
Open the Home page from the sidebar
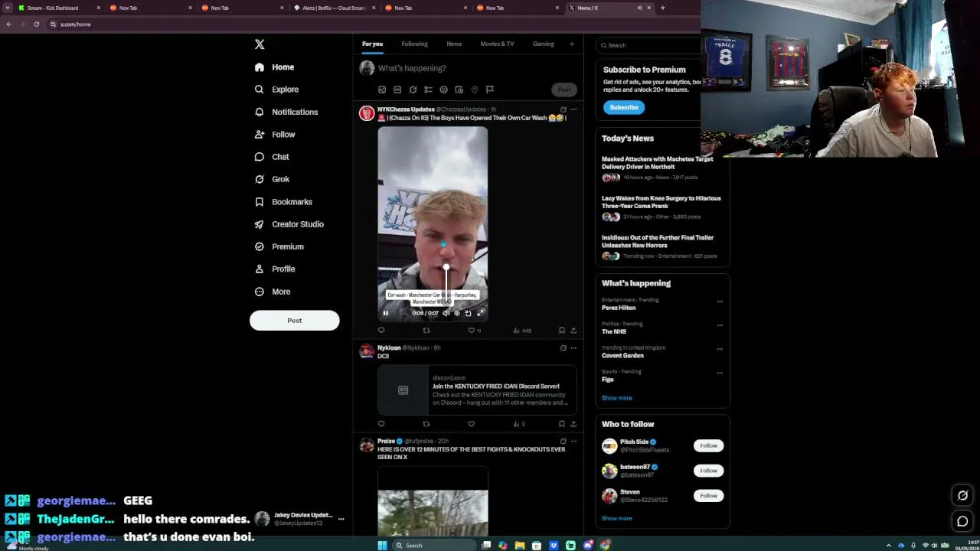(x=274, y=67)
